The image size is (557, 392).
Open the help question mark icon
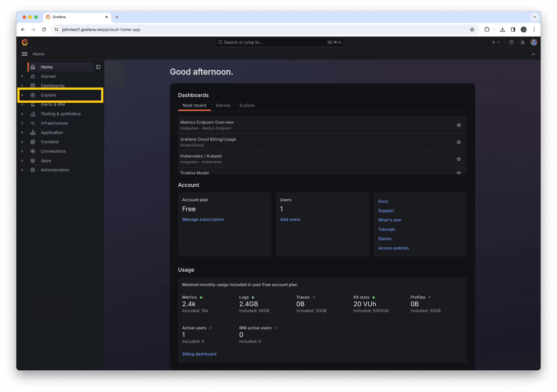pyautogui.click(x=511, y=42)
